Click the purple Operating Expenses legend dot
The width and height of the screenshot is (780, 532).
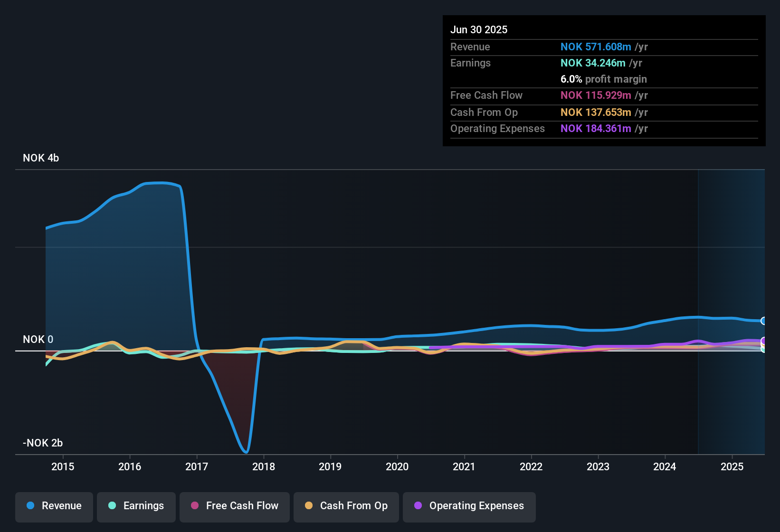pyautogui.click(x=418, y=505)
